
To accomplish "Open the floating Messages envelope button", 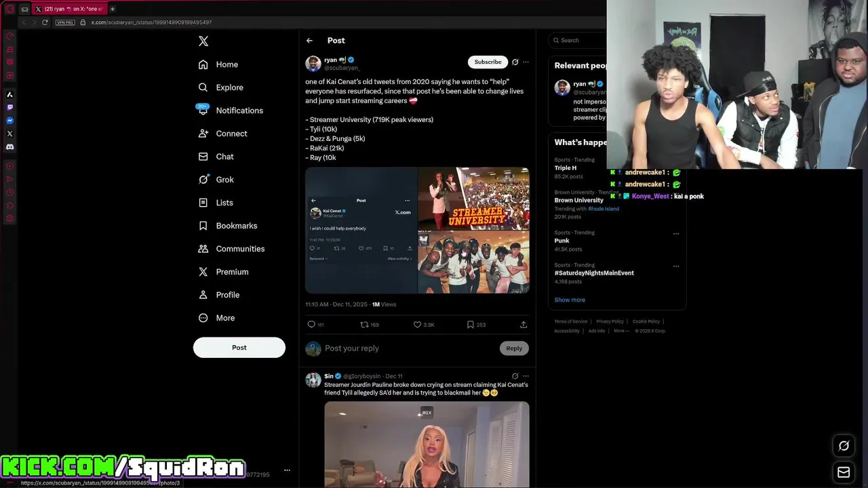I will pyautogui.click(x=844, y=472).
